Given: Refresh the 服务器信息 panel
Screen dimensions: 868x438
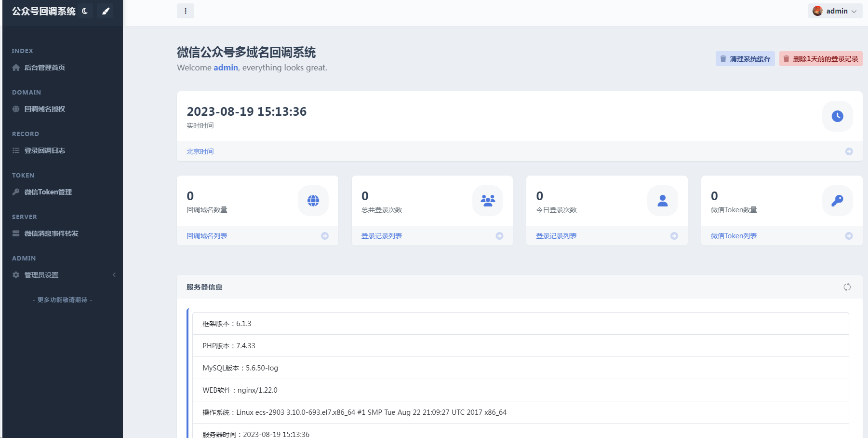Looking at the screenshot, I should [x=847, y=287].
